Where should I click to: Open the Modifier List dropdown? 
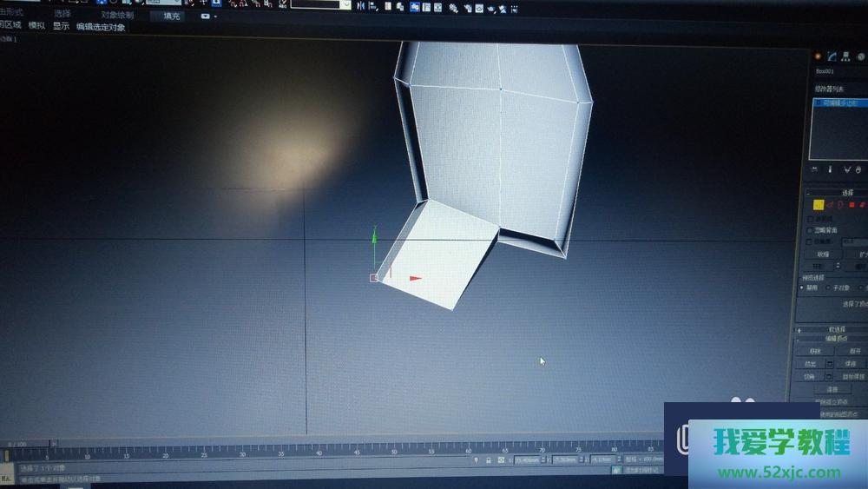pyautogui.click(x=838, y=89)
